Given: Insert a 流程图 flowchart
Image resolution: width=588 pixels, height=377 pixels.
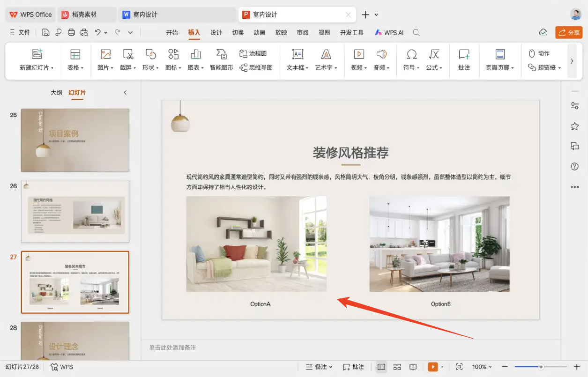Looking at the screenshot, I should click(x=253, y=53).
